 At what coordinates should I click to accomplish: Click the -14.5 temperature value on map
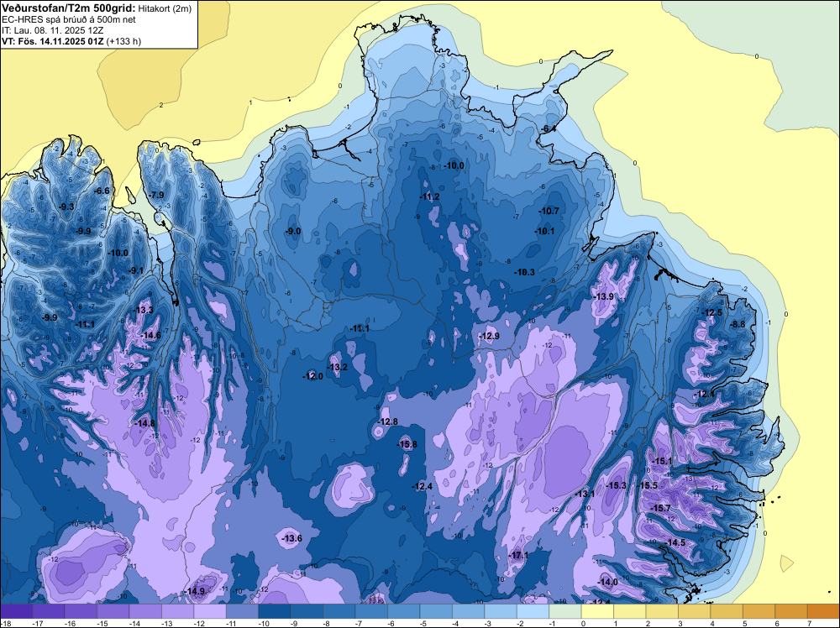point(675,543)
